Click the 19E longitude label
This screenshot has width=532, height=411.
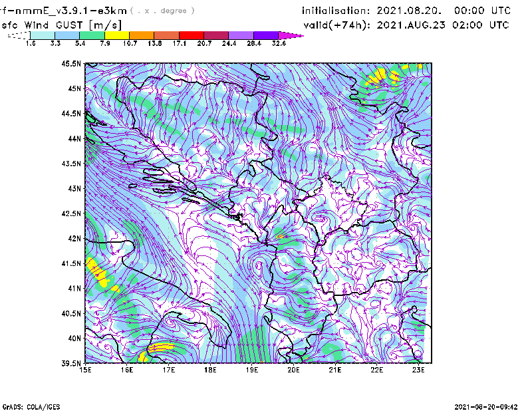[x=252, y=370]
